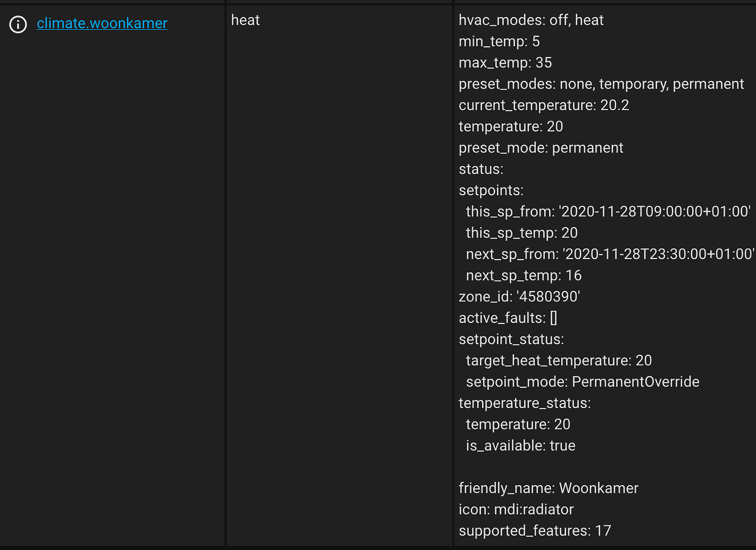Select the 'friendly_name: Woonkamer' line
Viewport: 756px width, 550px height.
tap(549, 488)
